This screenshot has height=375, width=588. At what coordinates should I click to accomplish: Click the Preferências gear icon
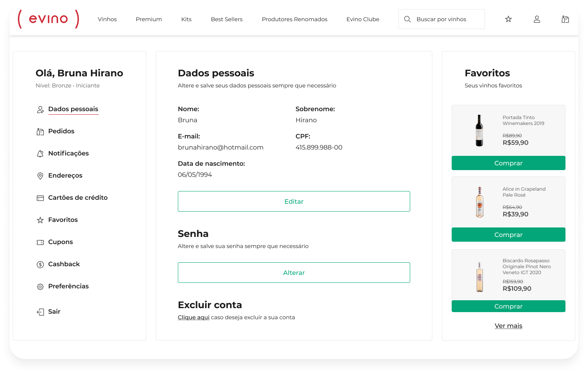[40, 287]
